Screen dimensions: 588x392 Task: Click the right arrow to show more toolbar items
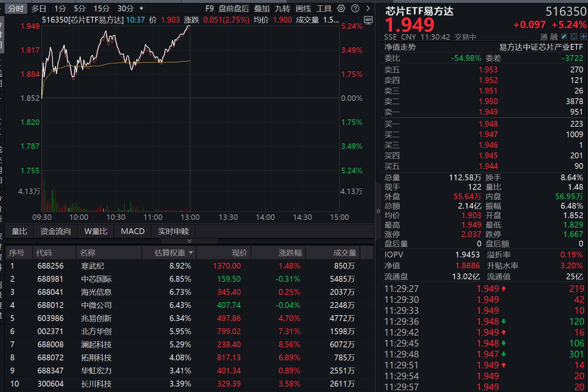[368, 8]
